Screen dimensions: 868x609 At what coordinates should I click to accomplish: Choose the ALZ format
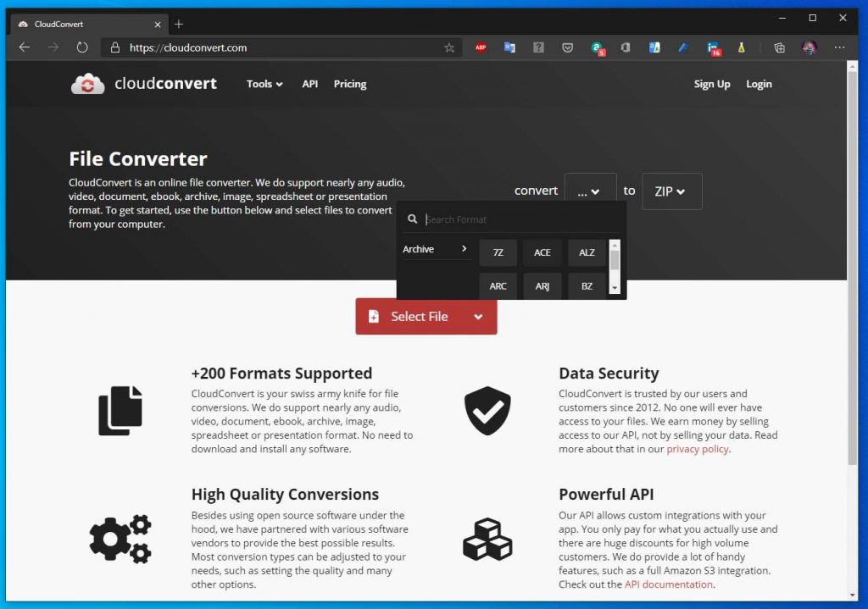coord(587,252)
